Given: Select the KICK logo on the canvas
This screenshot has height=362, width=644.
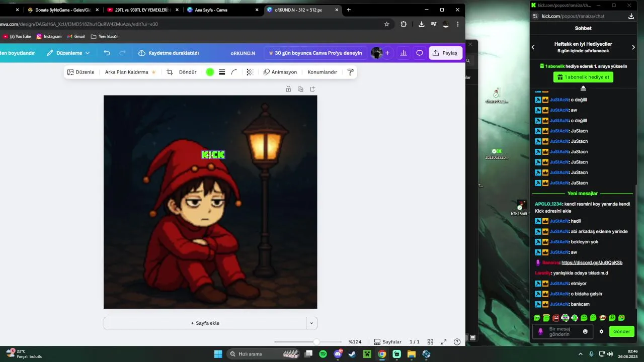Looking at the screenshot, I should click(x=213, y=154).
